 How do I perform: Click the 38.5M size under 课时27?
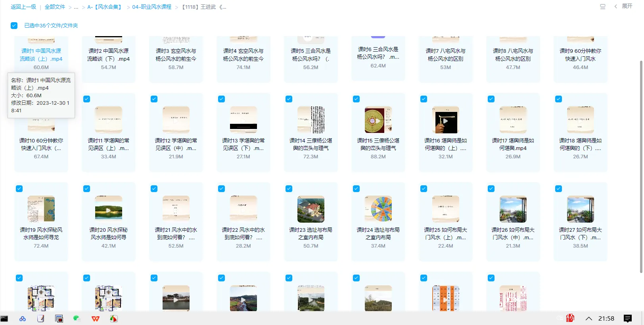[x=581, y=246]
